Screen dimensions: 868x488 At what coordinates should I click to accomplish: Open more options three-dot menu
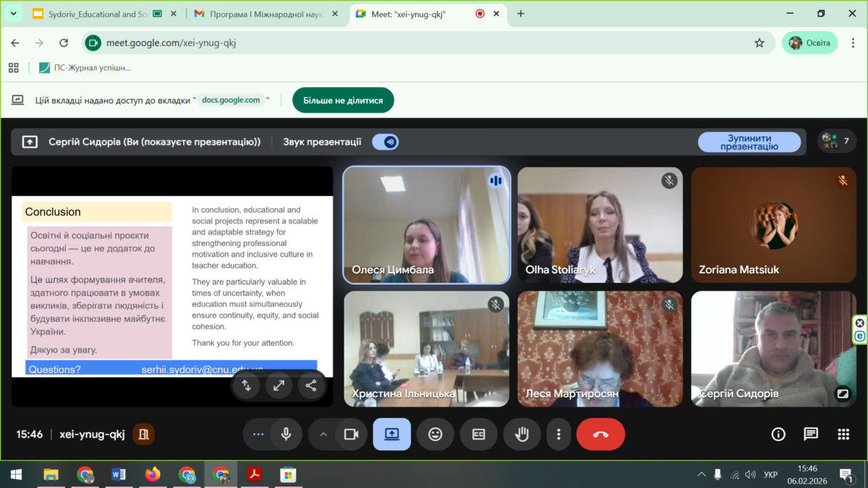558,434
